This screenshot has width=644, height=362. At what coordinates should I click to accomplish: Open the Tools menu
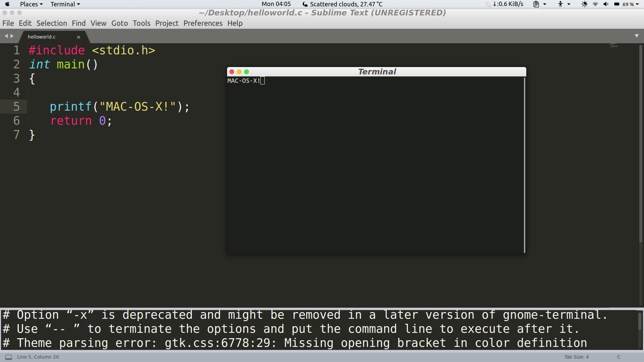tap(141, 23)
